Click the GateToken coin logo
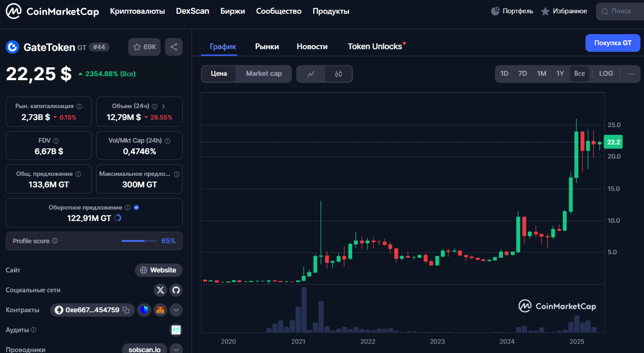 [12, 47]
